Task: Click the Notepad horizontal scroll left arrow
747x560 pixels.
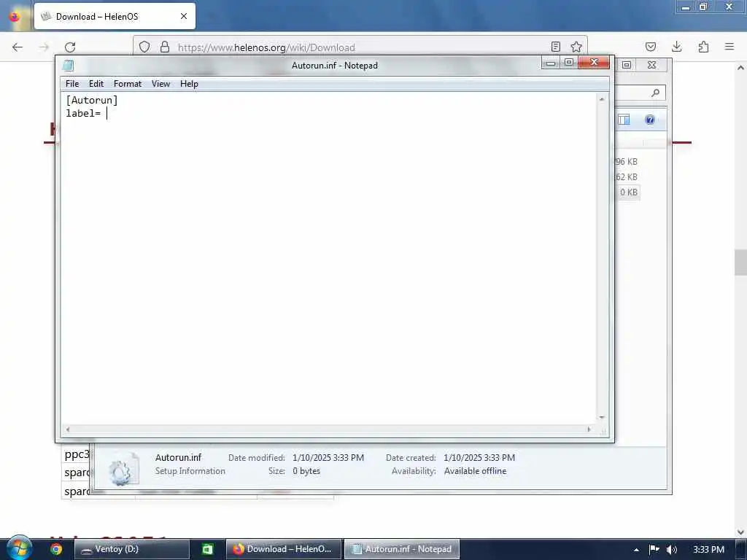Action: click(68, 429)
